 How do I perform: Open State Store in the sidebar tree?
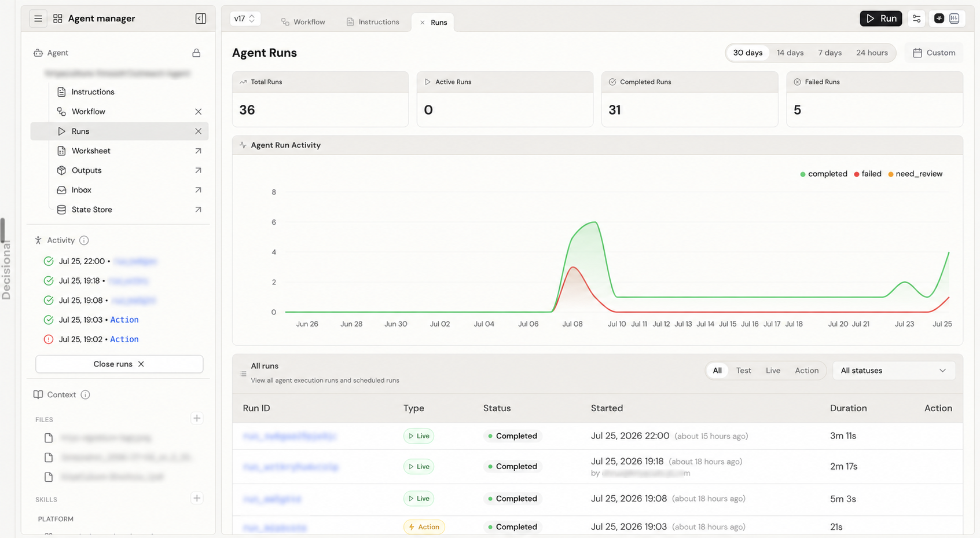click(91, 210)
